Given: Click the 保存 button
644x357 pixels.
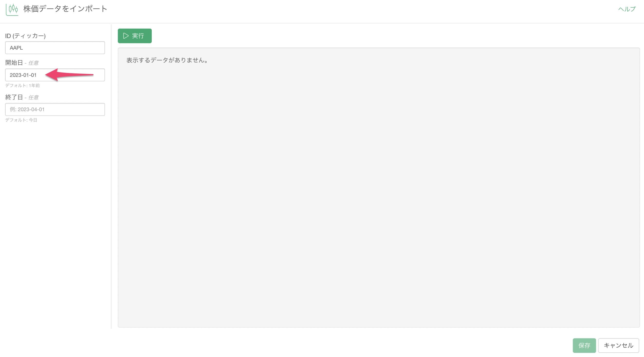Looking at the screenshot, I should [584, 346].
